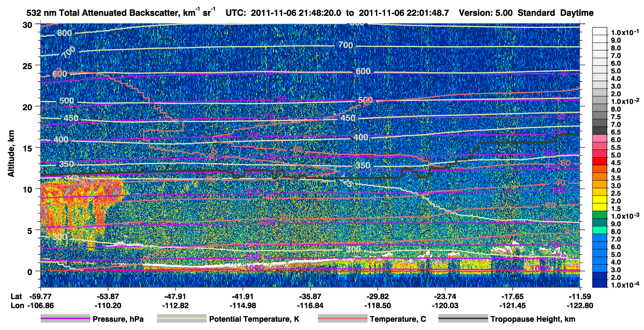Screen dimensions: 644x330
Task: Click the colorbar label '1.0x10-1'
Action: tap(626, 32)
